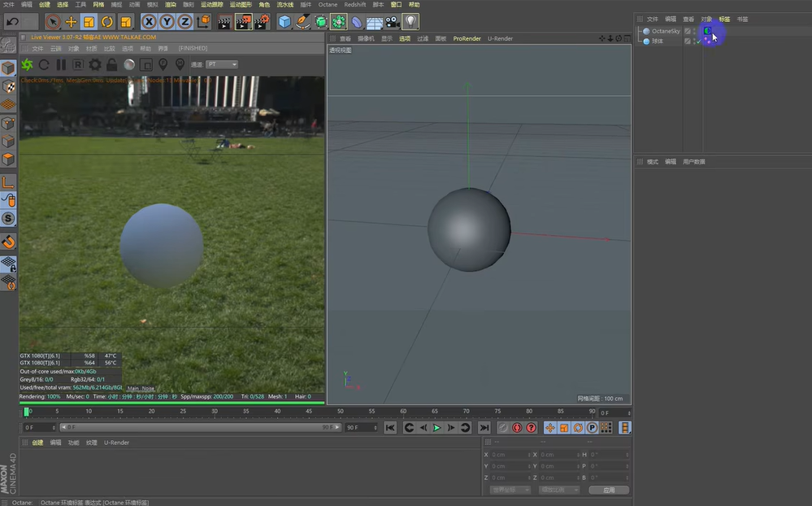Open the ProRender menu in the viewport
The width and height of the screenshot is (812, 506).
pyautogui.click(x=467, y=38)
